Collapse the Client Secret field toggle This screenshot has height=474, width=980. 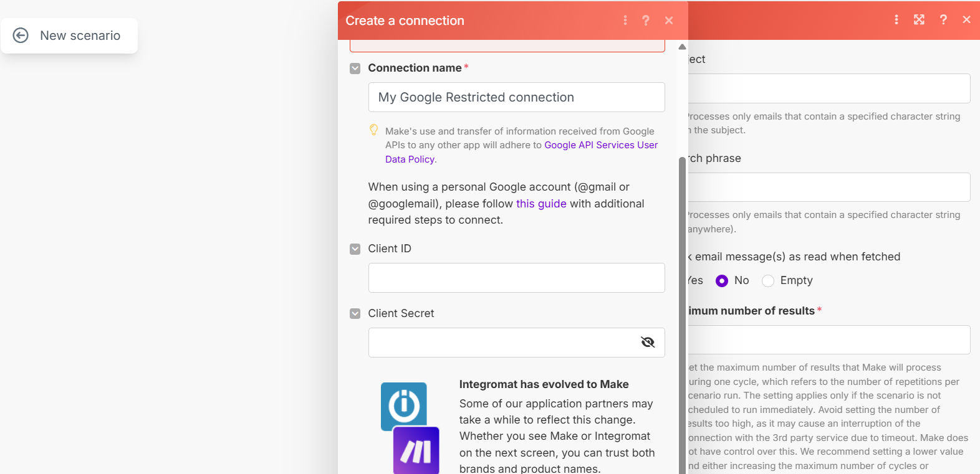355,314
